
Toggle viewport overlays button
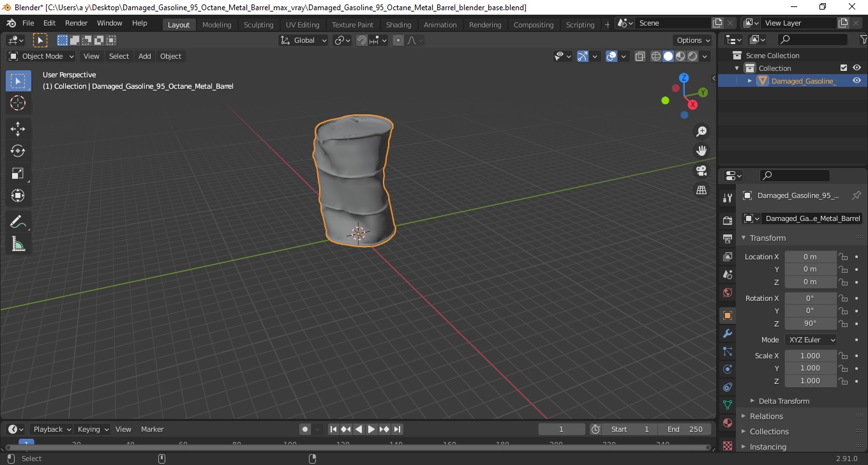[611, 56]
